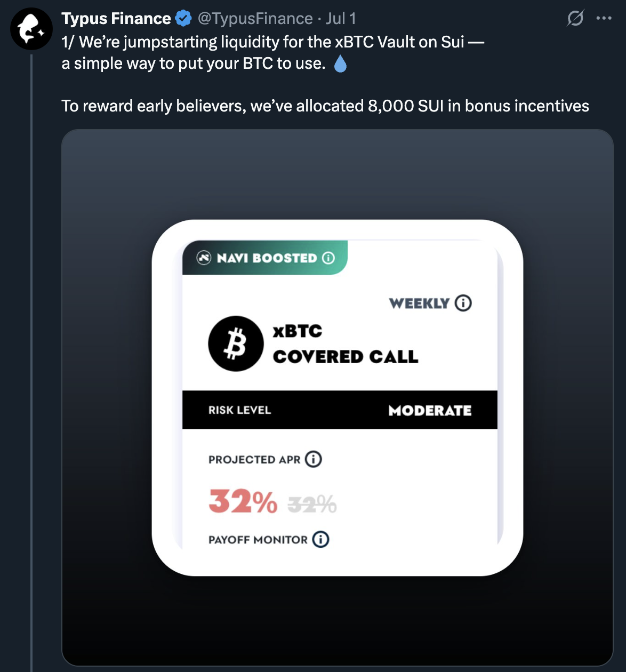Click the tweet text about 8,000 SUI

[325, 106]
